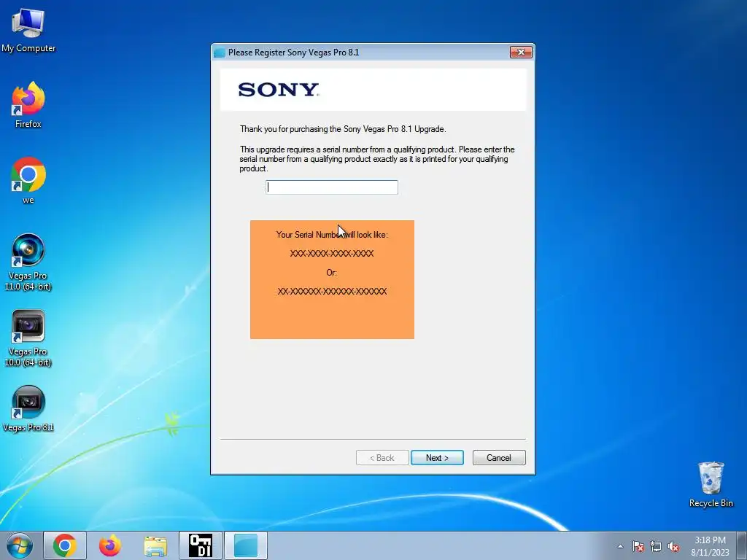
Task: Open the Windows Start menu
Action: (20, 545)
